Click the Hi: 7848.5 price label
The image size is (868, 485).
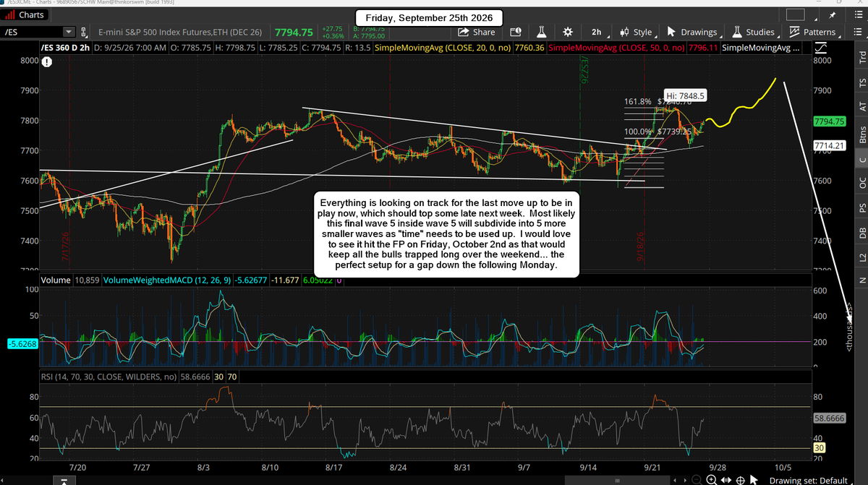coord(684,95)
